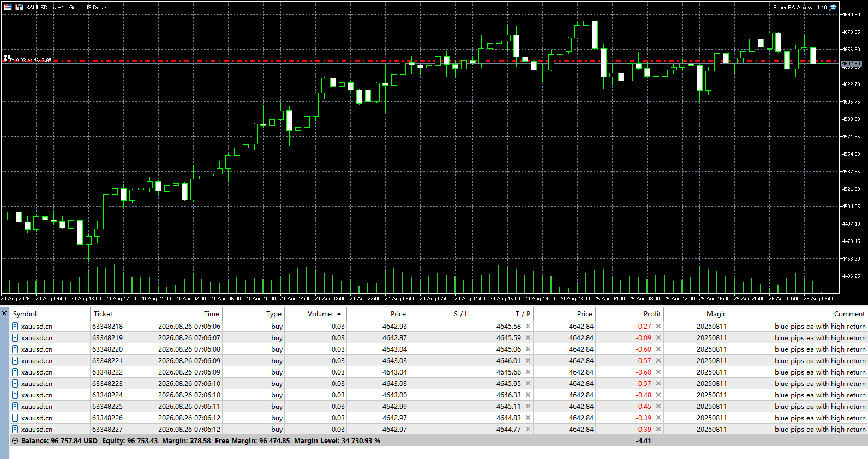Select the BUY 0.03 order line label

[28, 60]
